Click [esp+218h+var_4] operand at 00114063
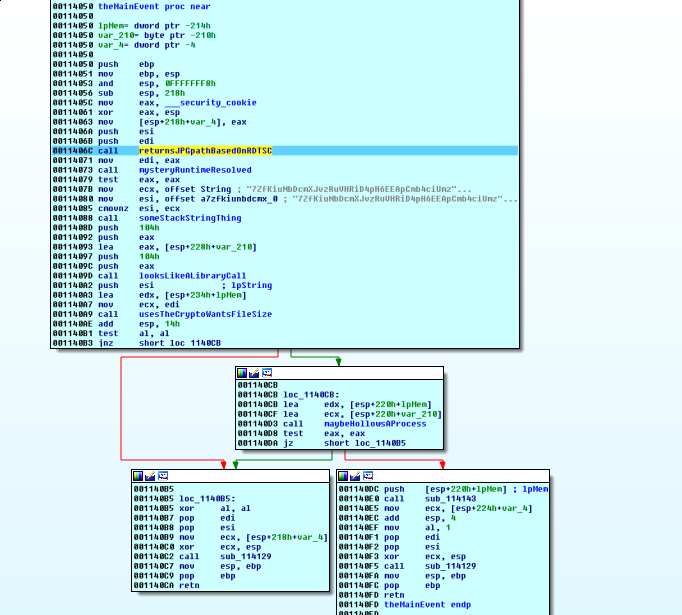The height and width of the screenshot is (615, 682). (182, 122)
